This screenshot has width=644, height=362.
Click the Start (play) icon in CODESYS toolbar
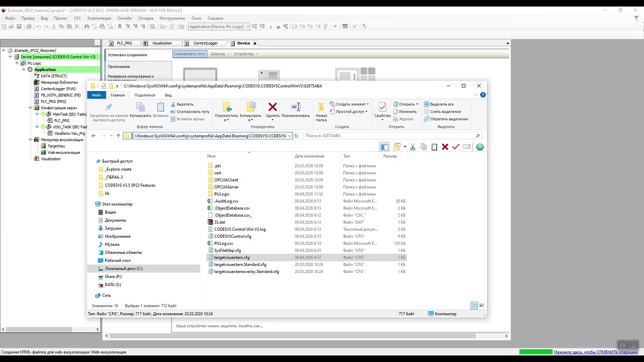pos(271,27)
